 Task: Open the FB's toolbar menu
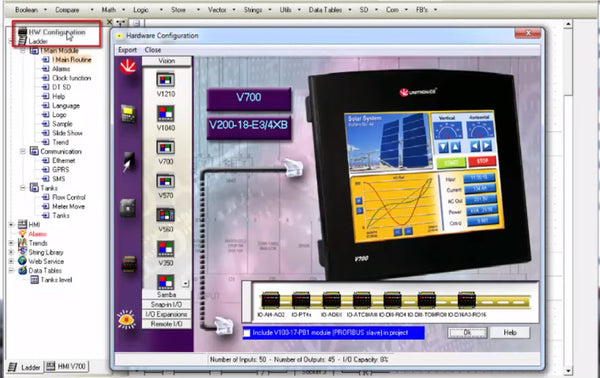[426, 10]
